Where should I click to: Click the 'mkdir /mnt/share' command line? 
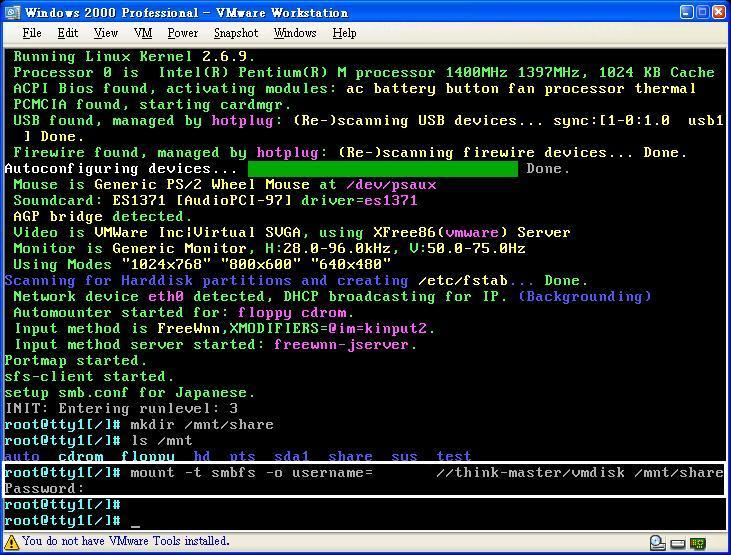202,424
